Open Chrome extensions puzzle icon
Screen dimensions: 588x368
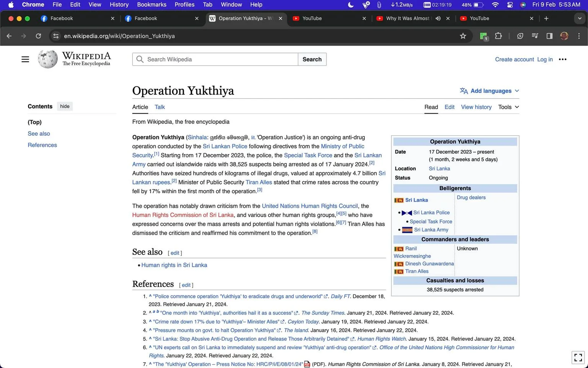coord(498,36)
